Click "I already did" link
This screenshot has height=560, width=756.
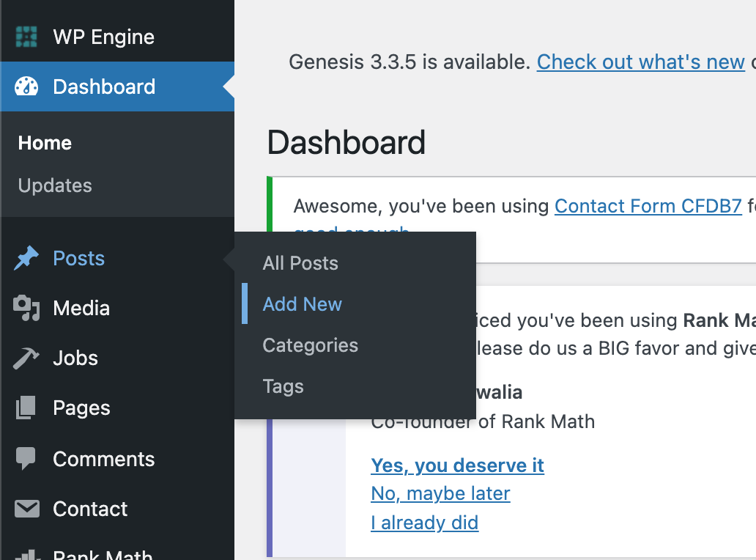click(x=425, y=523)
